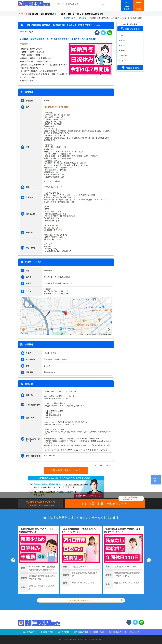The image size is (162, 644).
Task: Click the 広島求人センター breadcrumb link
Action: tap(70, 18)
